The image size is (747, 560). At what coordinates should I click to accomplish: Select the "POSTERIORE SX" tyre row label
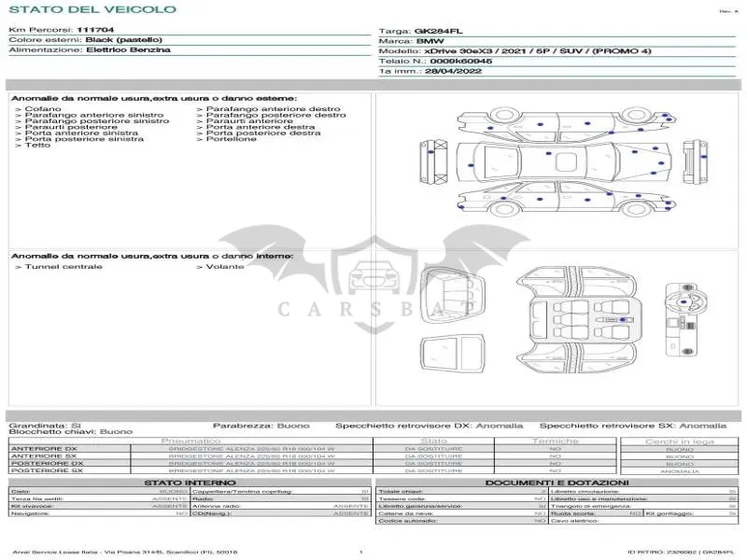[x=47, y=470]
